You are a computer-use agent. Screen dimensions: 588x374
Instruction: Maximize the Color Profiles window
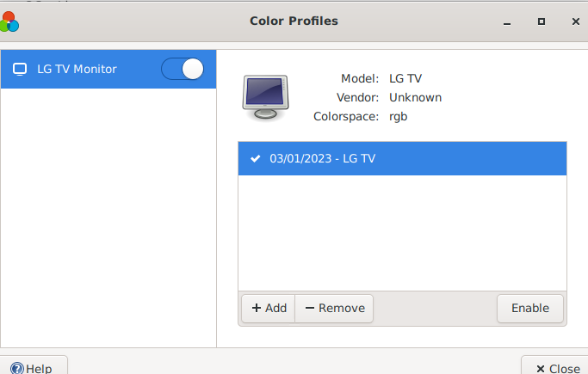click(x=542, y=21)
